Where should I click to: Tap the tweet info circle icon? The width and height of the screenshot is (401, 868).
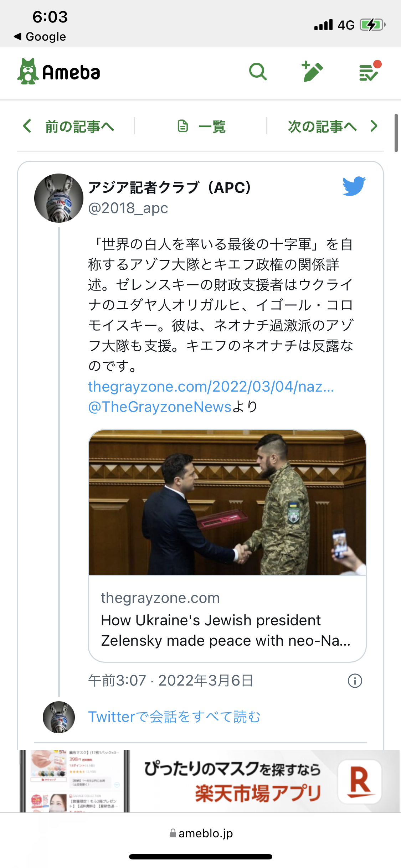click(355, 681)
